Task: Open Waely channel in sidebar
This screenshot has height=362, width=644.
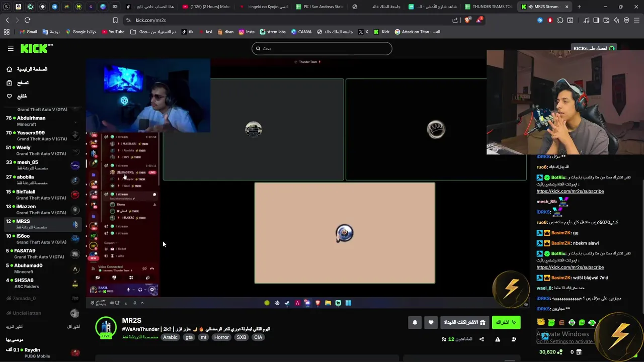Action: (43, 150)
